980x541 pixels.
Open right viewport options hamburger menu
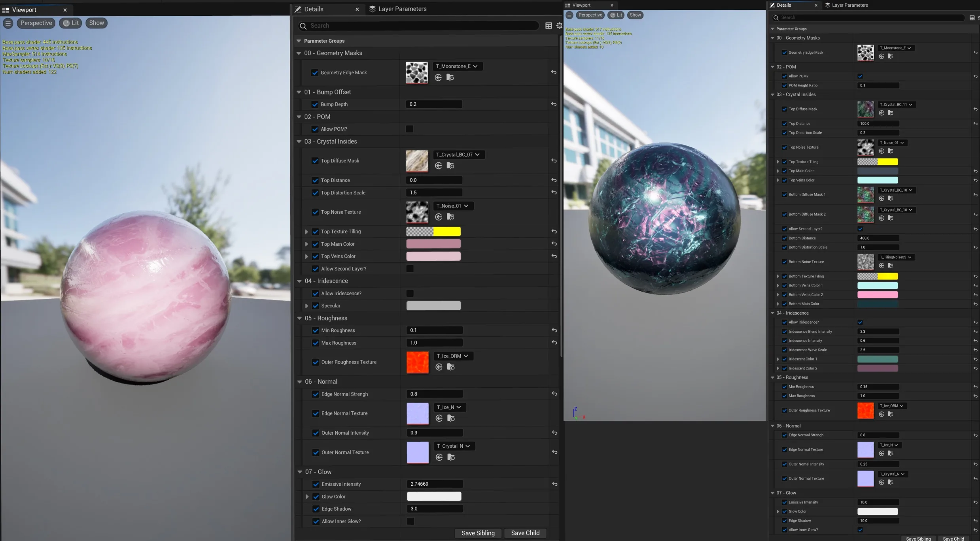pos(569,15)
